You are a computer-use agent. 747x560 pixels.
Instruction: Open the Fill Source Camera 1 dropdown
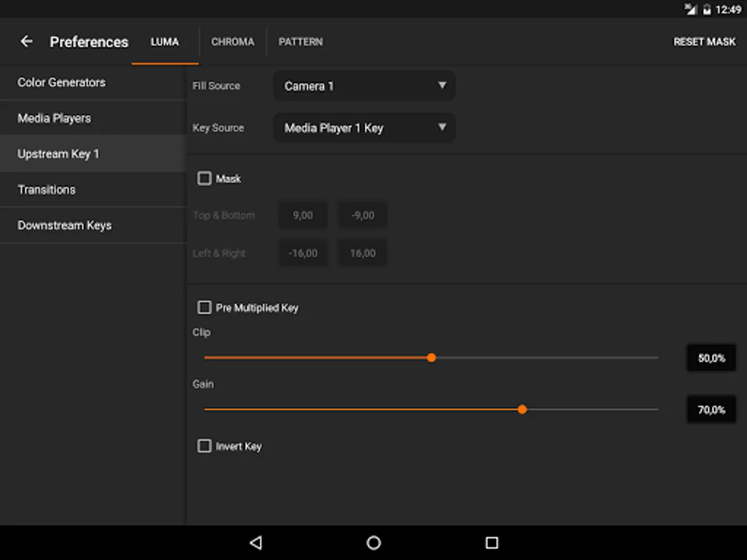[x=364, y=86]
